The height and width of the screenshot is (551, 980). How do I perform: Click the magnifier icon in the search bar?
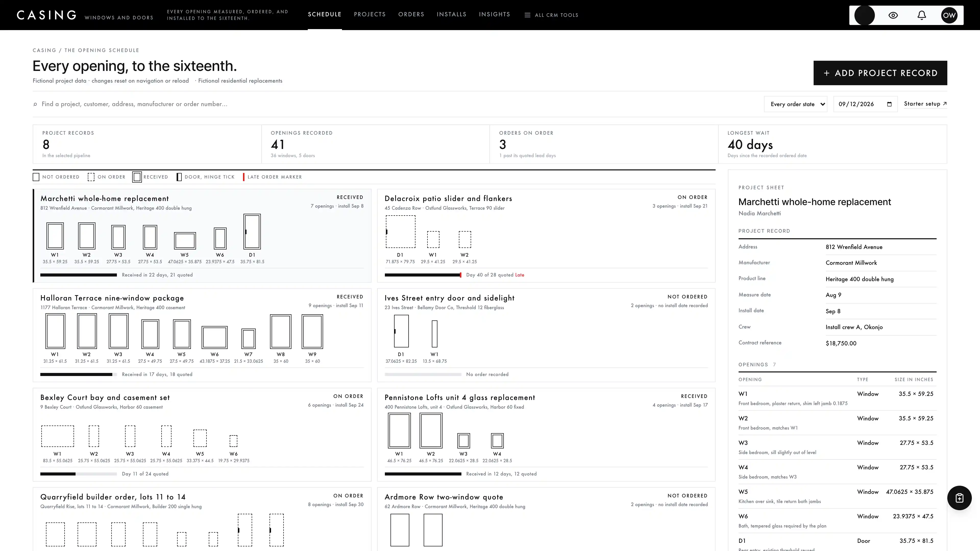(35, 104)
